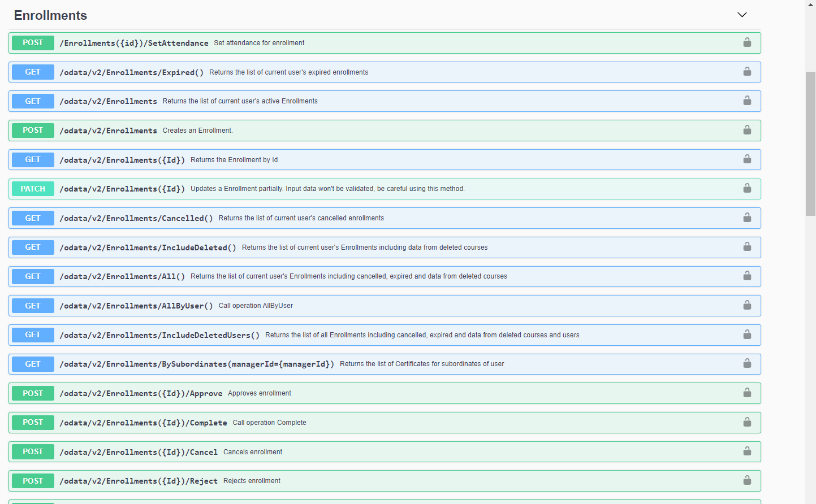Viewport: 816px width, 504px height.
Task: Click the vertical scrollbar thumb
Action: click(x=810, y=144)
